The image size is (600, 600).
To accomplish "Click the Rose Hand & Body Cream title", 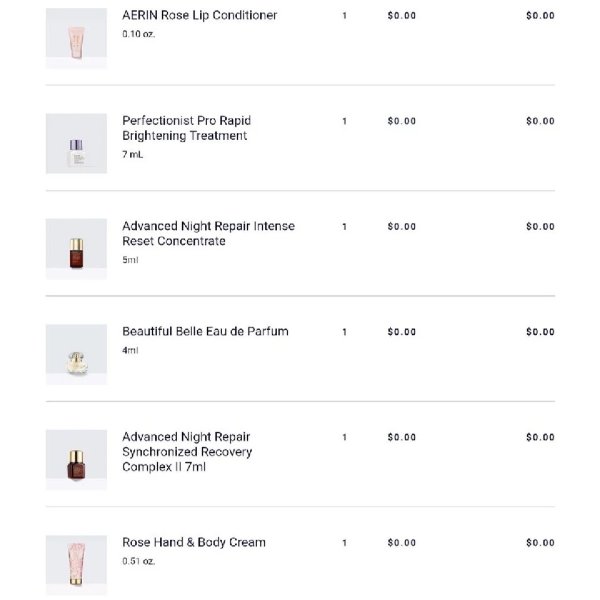I will tap(194, 542).
